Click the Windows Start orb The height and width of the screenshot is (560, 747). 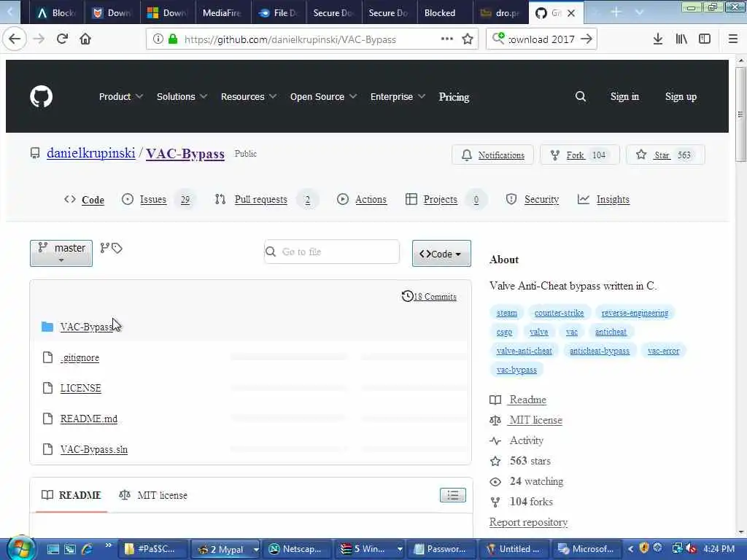tap(20, 548)
